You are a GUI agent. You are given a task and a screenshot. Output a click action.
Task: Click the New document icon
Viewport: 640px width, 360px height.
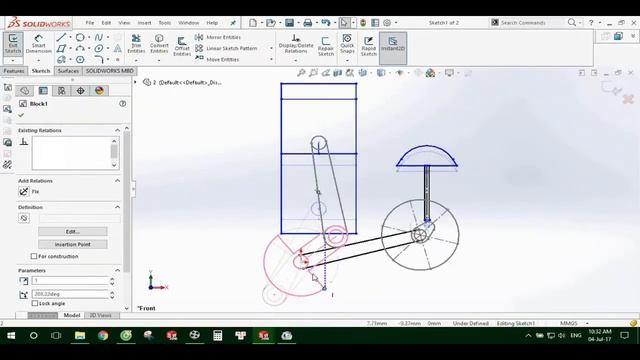click(253, 23)
